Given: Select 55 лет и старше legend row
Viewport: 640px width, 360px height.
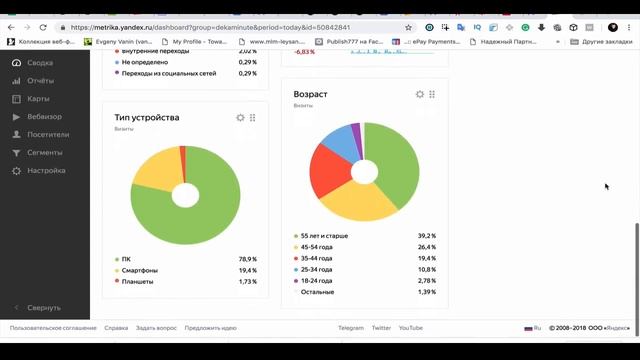Looking at the screenshot, I should click(x=365, y=236).
